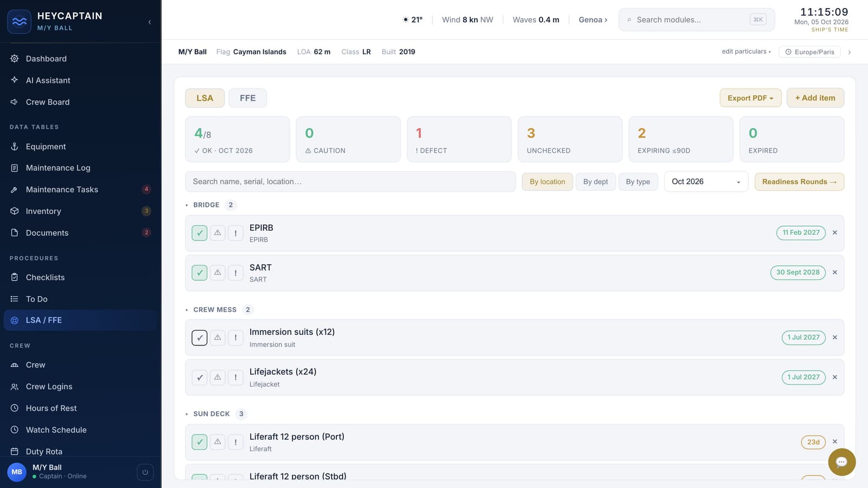Collapse the sidebar with the chevron
This screenshot has height=488, width=868.
[149, 22]
